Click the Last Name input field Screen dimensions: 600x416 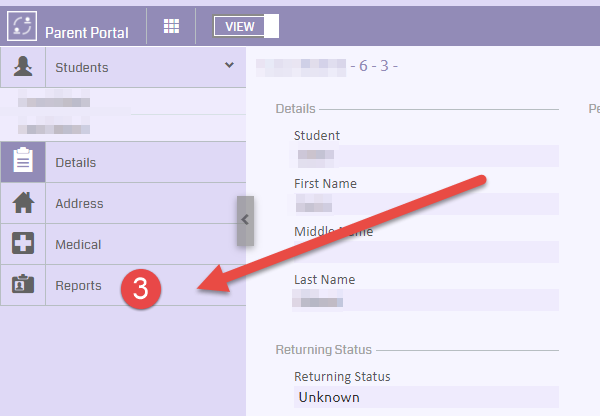425,299
